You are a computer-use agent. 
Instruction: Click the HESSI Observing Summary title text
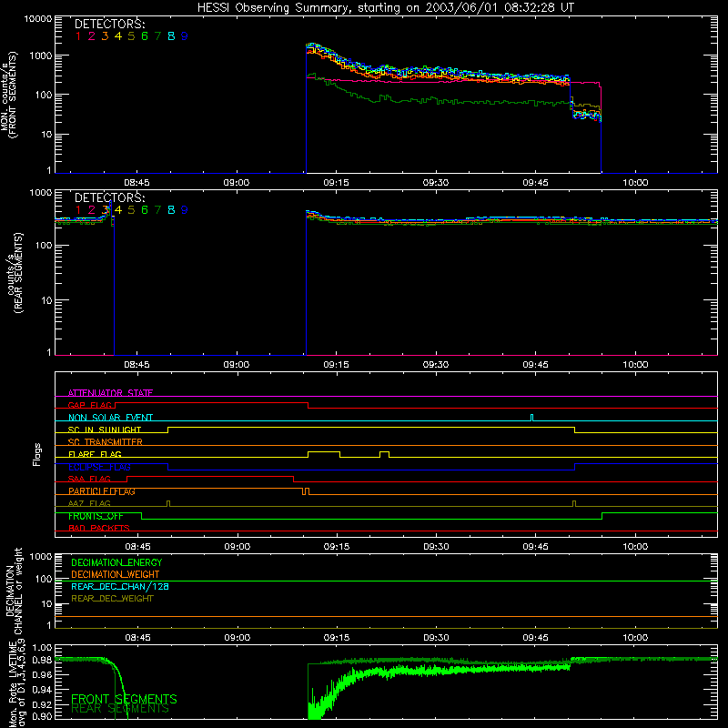[385, 7]
